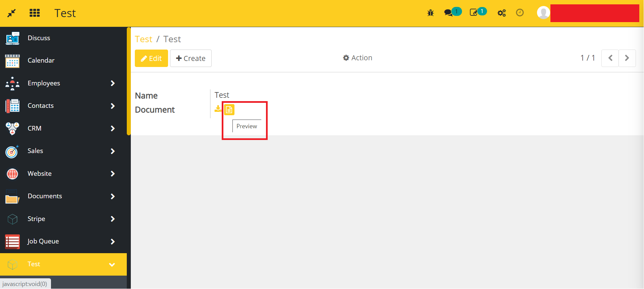644x289 pixels.
Task: Open the conversations chat bubble icon
Action: click(448, 13)
